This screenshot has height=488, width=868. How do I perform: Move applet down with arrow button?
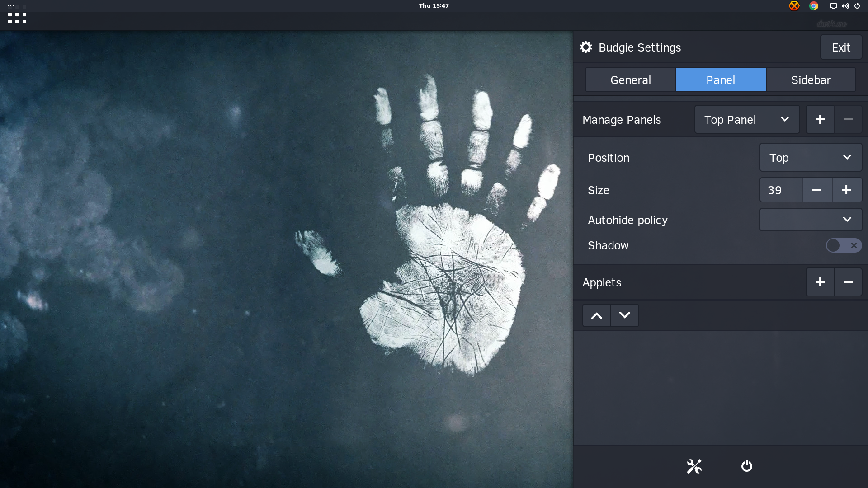[x=625, y=315]
